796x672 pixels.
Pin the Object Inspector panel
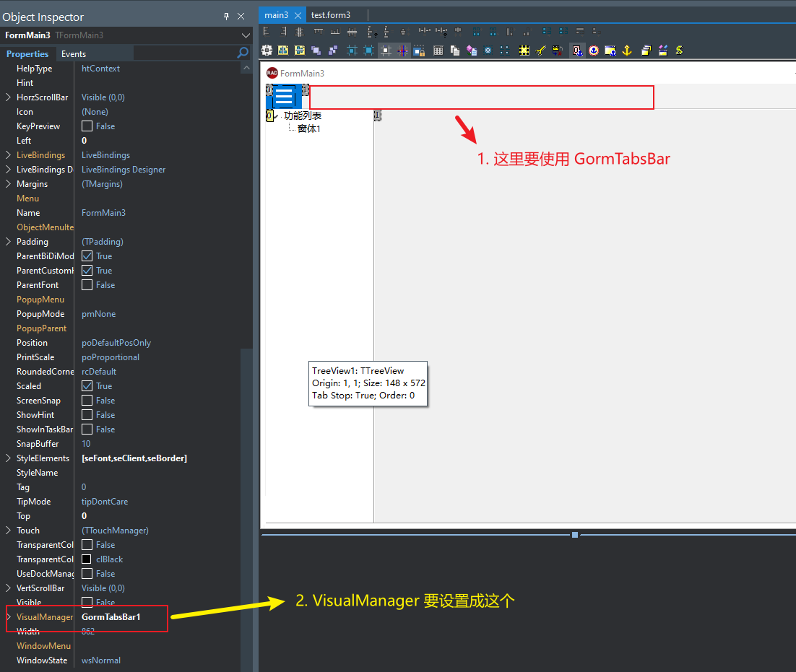(226, 16)
